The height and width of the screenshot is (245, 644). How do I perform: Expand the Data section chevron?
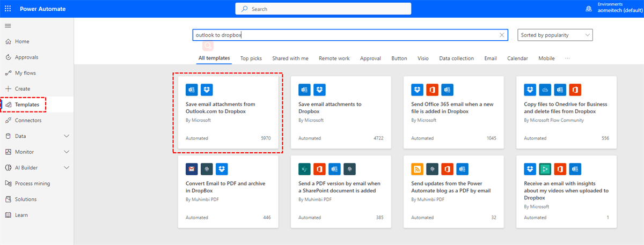tap(67, 136)
